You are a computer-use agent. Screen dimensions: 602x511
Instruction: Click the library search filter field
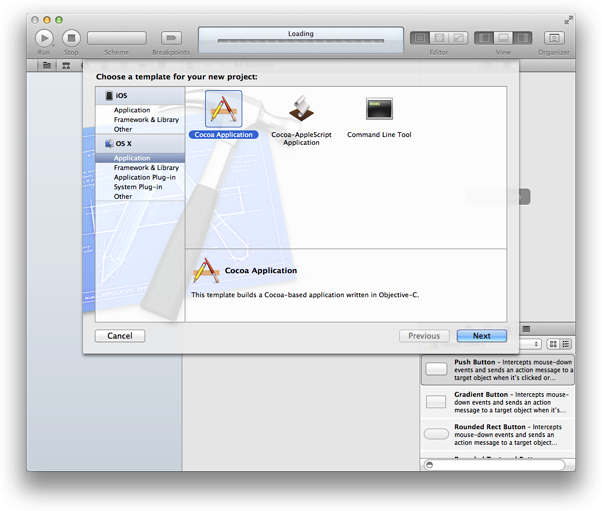(494, 465)
